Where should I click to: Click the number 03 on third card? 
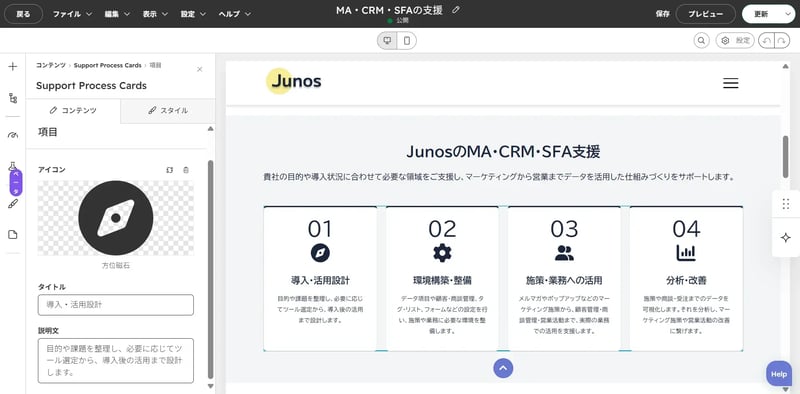564,229
